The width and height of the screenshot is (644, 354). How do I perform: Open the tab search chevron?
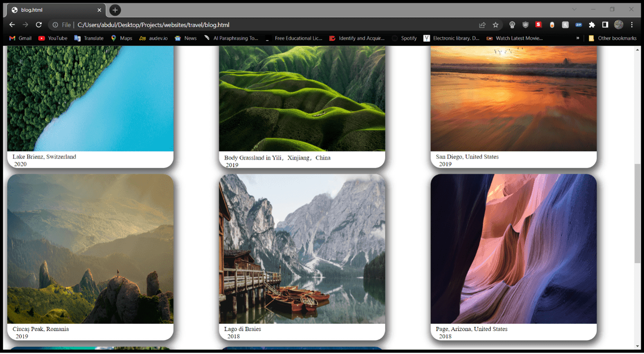click(x=574, y=9)
